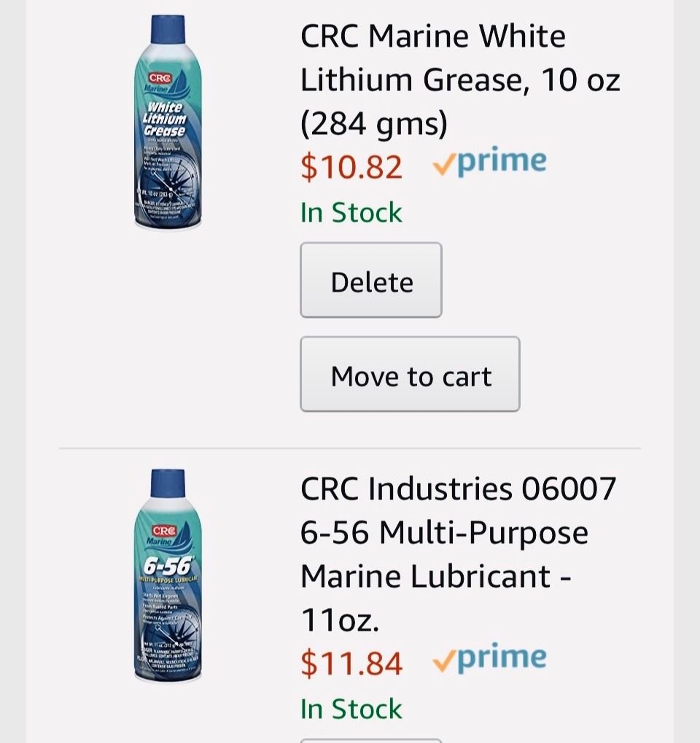Move the White Lithium Grease to cart
This screenshot has height=743, width=700.
click(410, 375)
